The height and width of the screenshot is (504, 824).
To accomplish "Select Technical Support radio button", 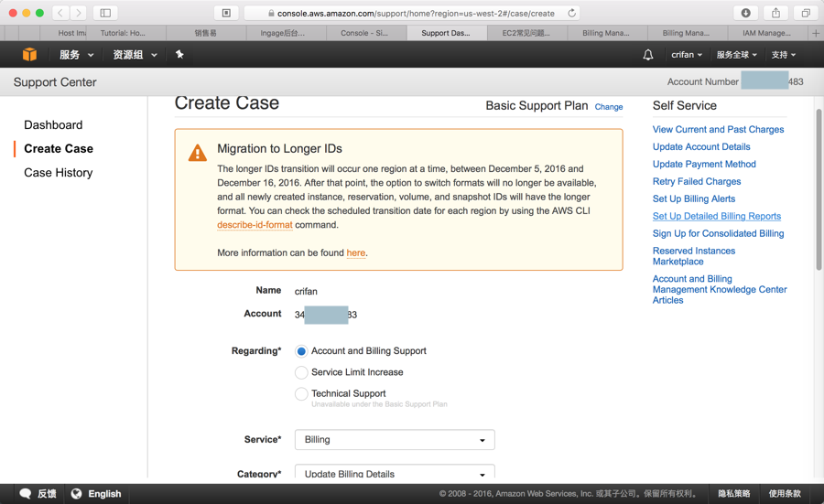I will pos(301,394).
